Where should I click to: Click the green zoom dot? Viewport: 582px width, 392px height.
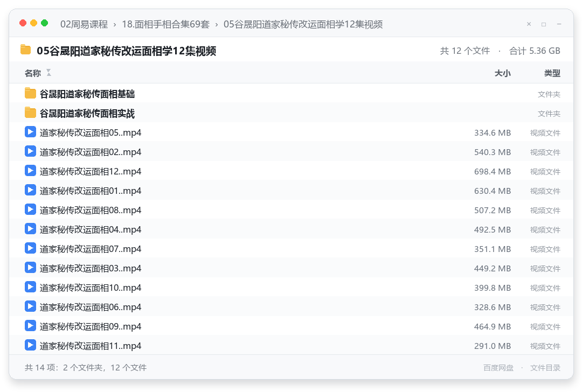click(x=45, y=23)
